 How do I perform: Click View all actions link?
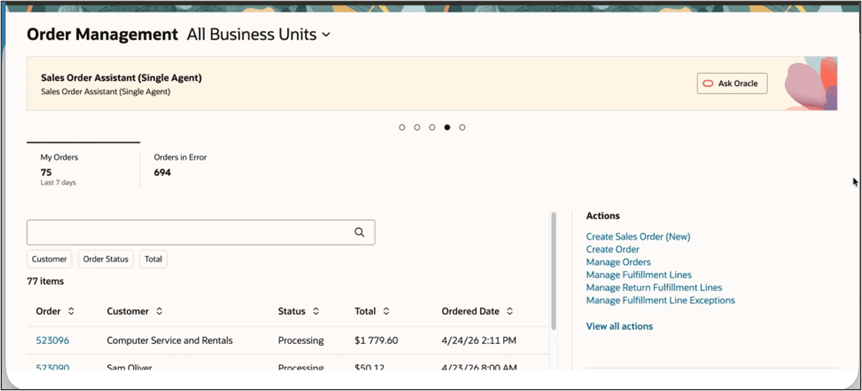[x=619, y=326]
